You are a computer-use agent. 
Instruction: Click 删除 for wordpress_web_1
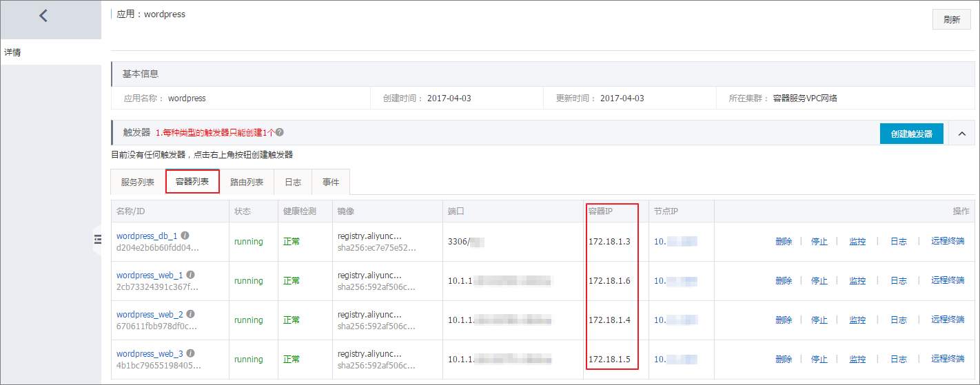coord(784,280)
